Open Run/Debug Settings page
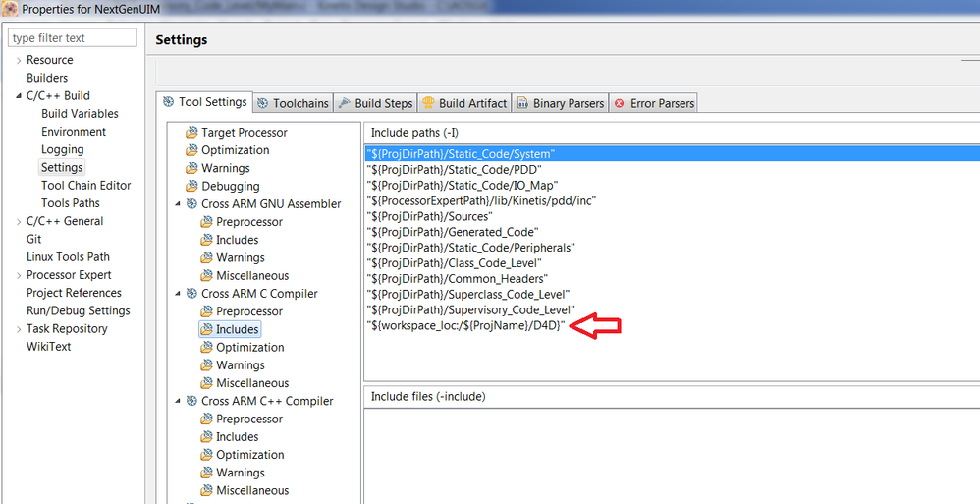The image size is (980, 504). coord(79,310)
